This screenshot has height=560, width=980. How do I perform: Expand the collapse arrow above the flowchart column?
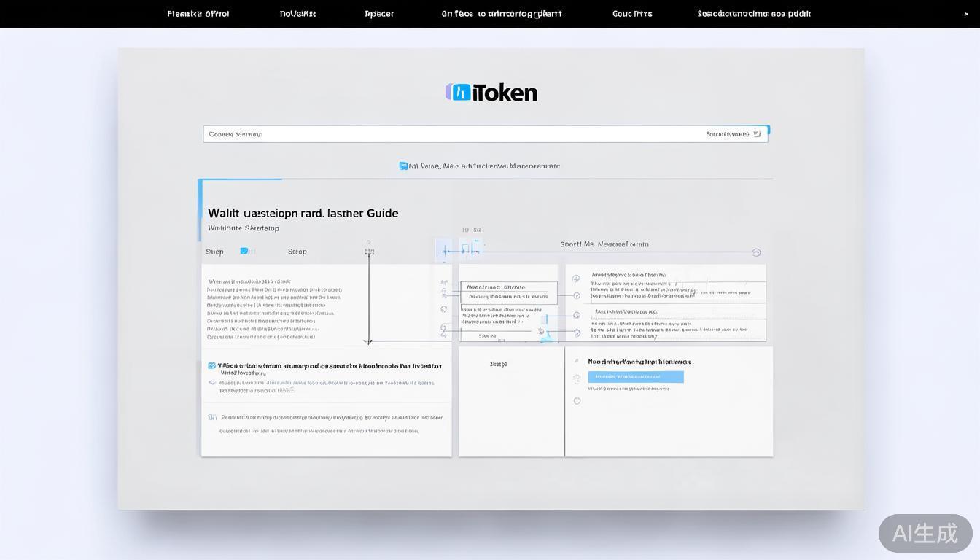pos(369,242)
